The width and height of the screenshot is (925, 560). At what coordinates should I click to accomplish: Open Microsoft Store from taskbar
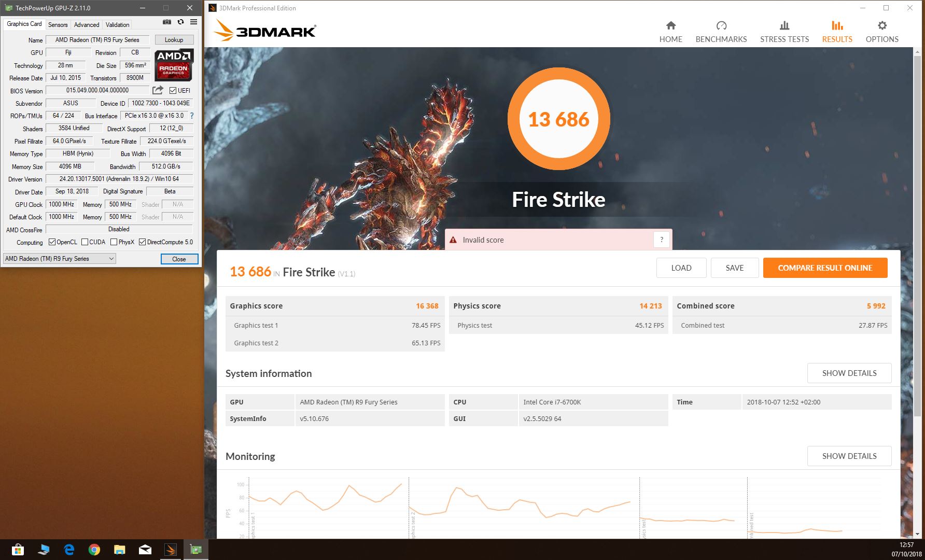pos(18,549)
